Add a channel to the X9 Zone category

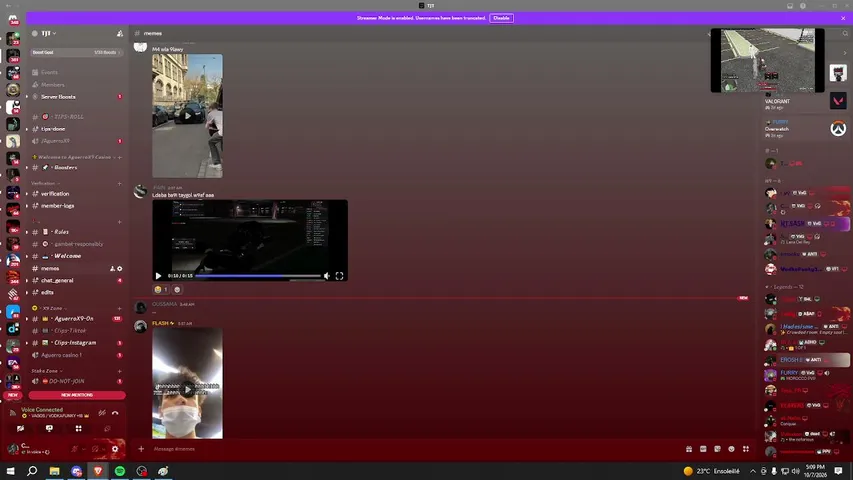coord(120,308)
